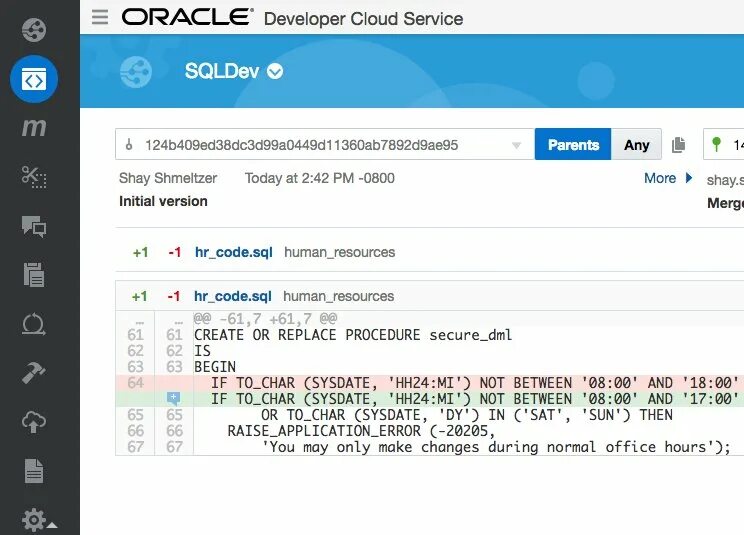The image size is (744, 535).
Task: Click the Oracle logo
Action: (x=187, y=18)
